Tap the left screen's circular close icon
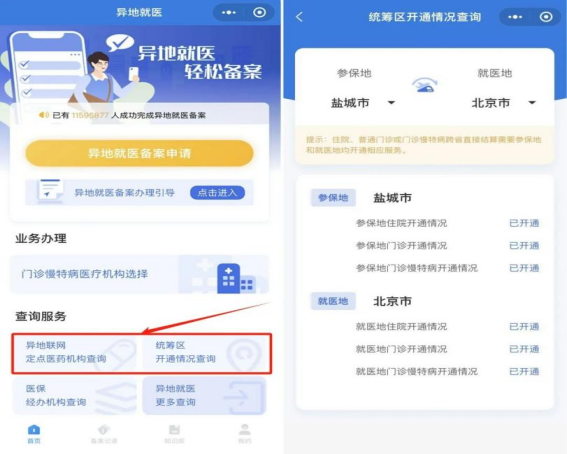Image resolution: width=567 pixels, height=454 pixels. tap(260, 13)
